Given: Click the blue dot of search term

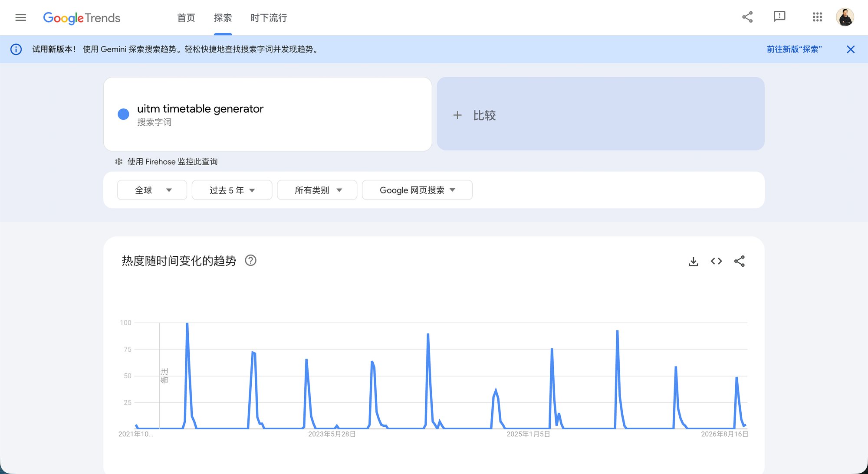Looking at the screenshot, I should [x=123, y=114].
